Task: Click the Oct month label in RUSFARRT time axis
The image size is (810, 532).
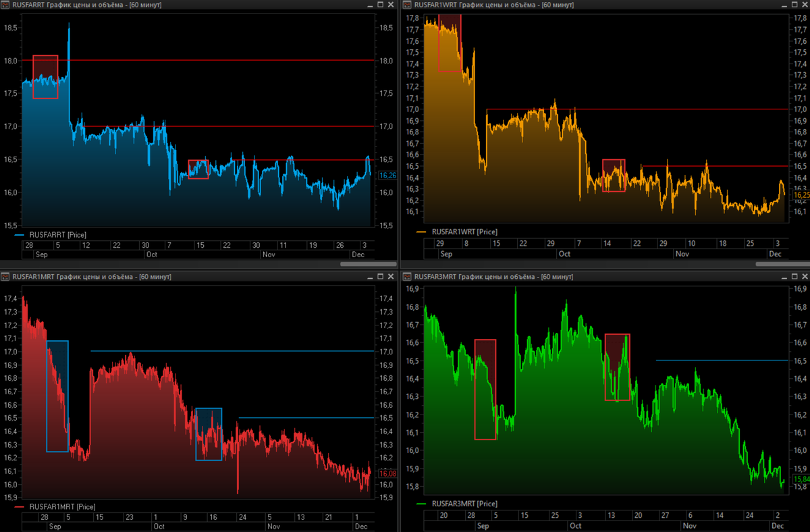Action: [x=151, y=255]
